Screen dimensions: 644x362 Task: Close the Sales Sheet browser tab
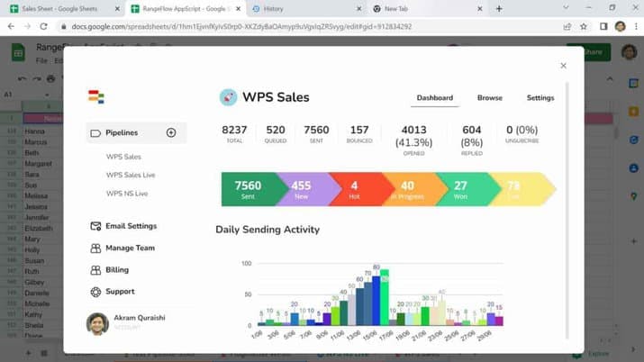[117, 9]
